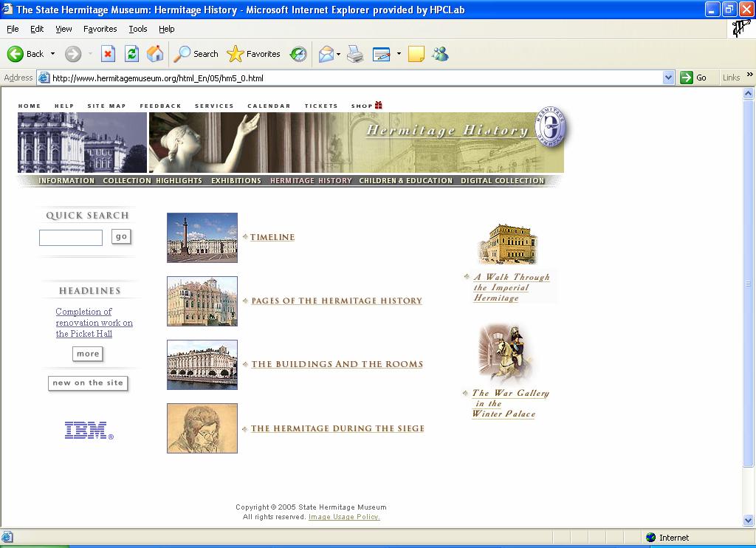
Task: Open A Walk Through the Imperial Hermitage
Action: pos(511,287)
